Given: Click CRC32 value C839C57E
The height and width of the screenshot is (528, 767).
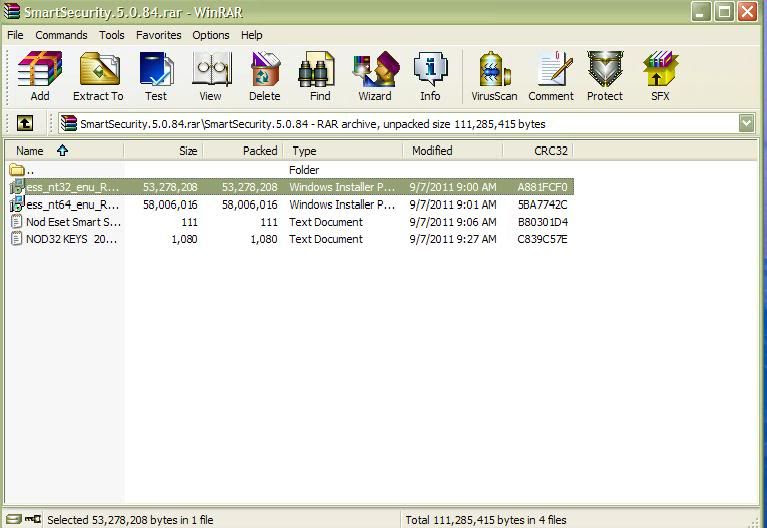Looking at the screenshot, I should pyautogui.click(x=542, y=239).
